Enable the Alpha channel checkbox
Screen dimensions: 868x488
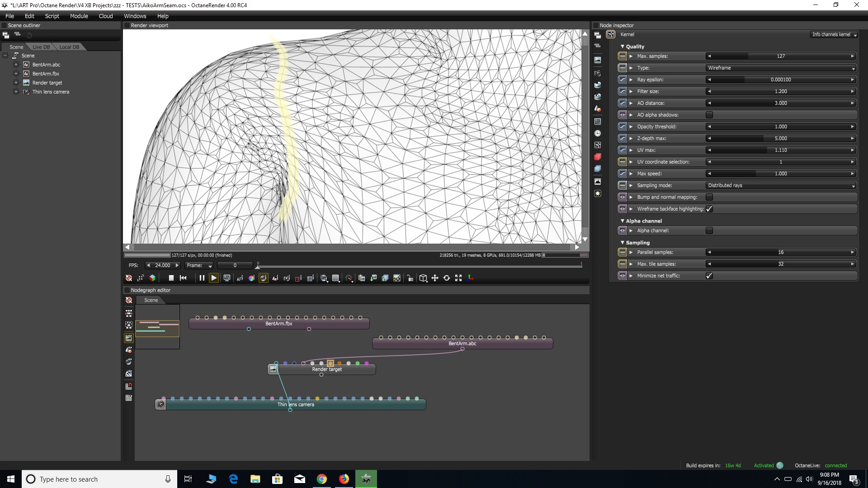point(709,230)
